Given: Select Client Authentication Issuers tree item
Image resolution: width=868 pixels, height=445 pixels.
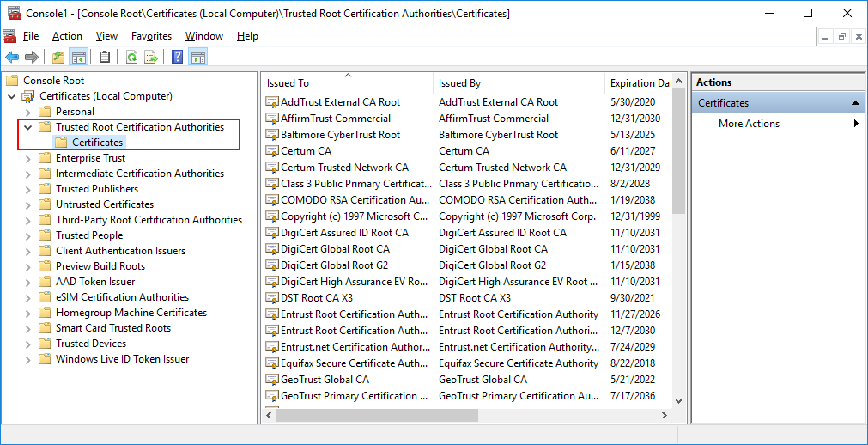Looking at the screenshot, I should (121, 251).
